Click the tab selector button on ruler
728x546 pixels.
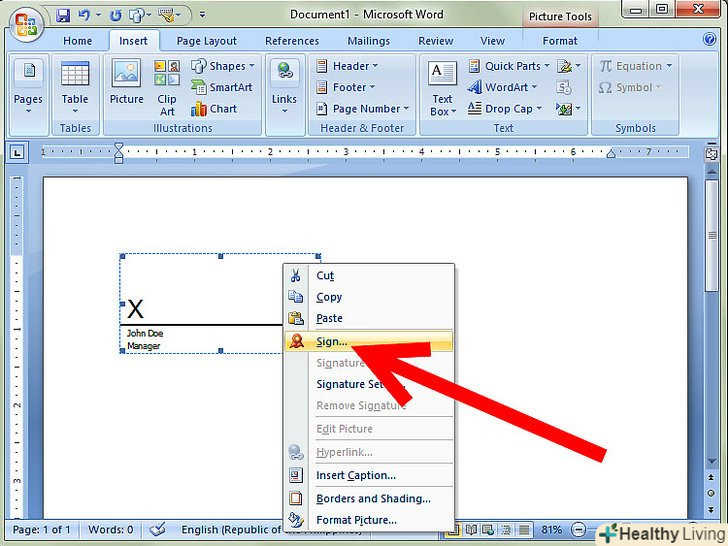(x=17, y=152)
